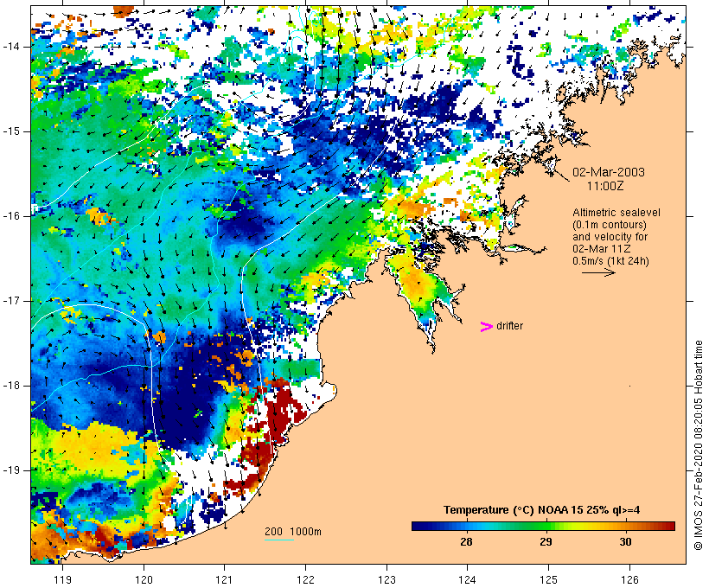
Task: Click the latitude axis label -19
Action: coord(11,470)
